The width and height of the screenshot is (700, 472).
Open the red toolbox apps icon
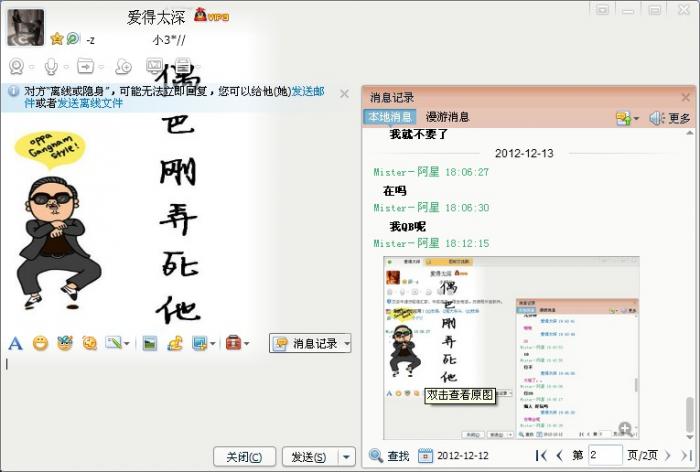click(233, 343)
